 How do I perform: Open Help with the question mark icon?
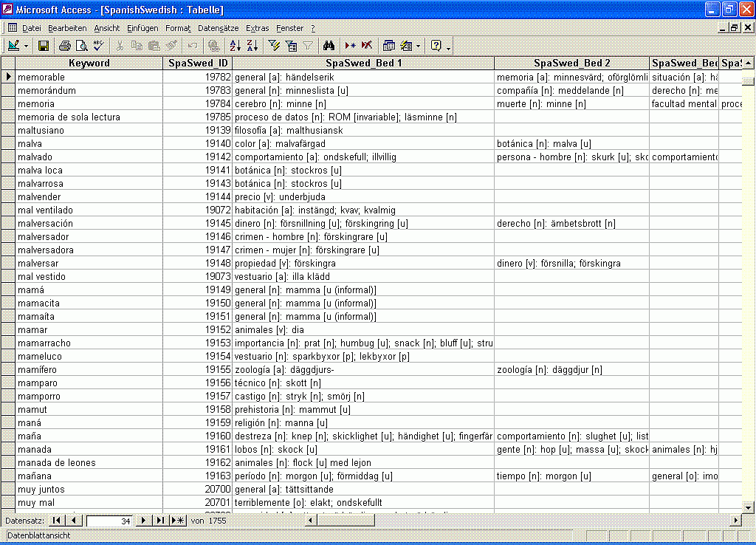point(436,46)
